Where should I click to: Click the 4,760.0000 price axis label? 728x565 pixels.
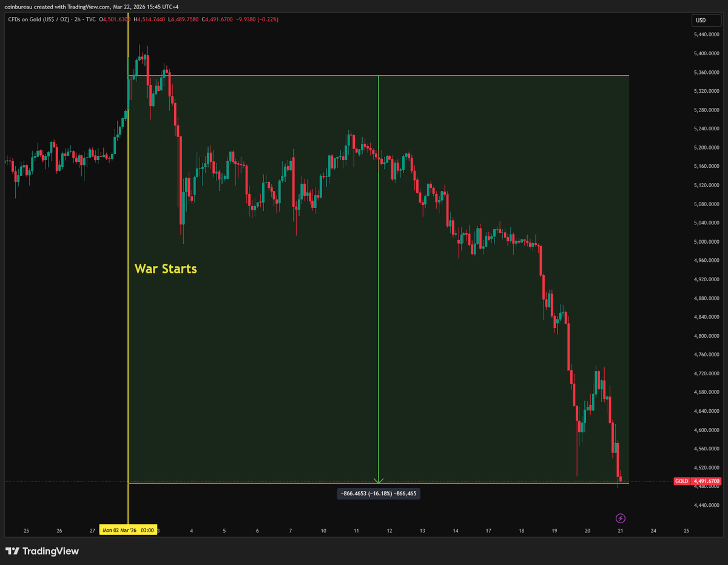[x=707, y=355]
